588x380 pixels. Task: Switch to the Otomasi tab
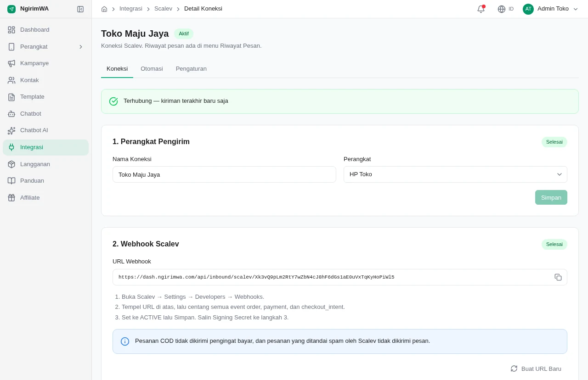point(152,69)
